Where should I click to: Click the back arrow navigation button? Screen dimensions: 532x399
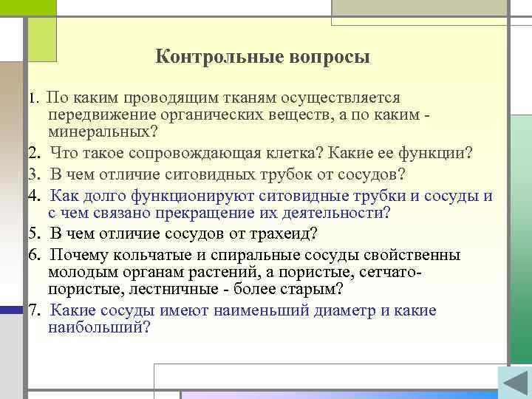(x=515, y=383)
